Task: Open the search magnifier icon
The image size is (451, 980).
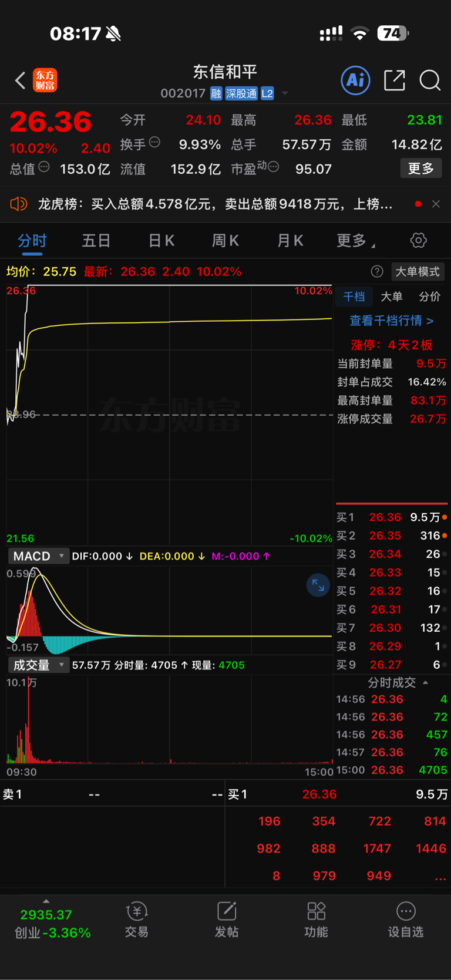Action: coord(430,80)
